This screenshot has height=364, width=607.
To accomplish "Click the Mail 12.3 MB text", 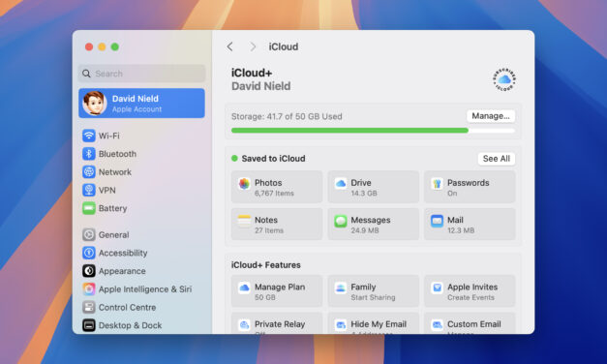I will click(x=461, y=225).
